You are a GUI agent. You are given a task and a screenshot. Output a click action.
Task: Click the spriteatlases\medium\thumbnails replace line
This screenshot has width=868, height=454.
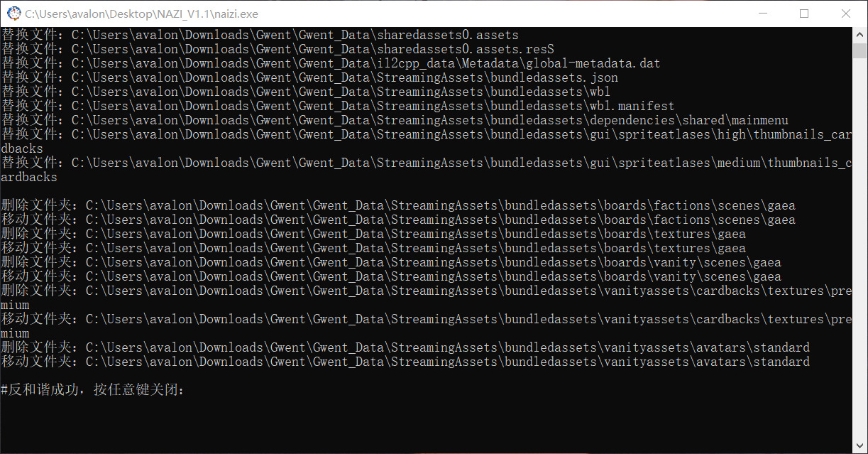click(x=426, y=163)
